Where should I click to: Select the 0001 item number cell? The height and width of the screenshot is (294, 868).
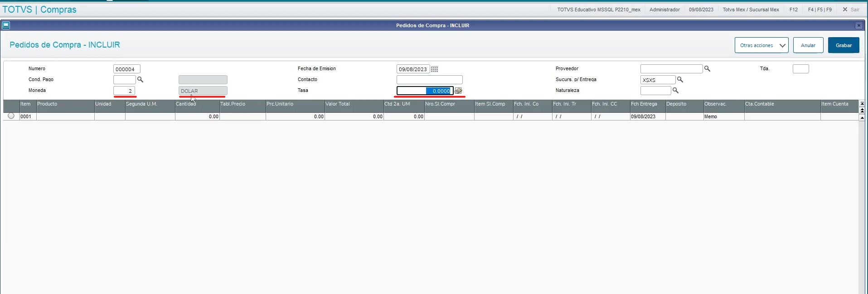click(28, 116)
